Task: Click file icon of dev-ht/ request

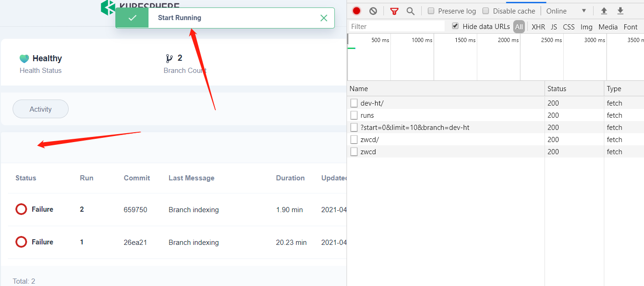Action: [x=354, y=103]
